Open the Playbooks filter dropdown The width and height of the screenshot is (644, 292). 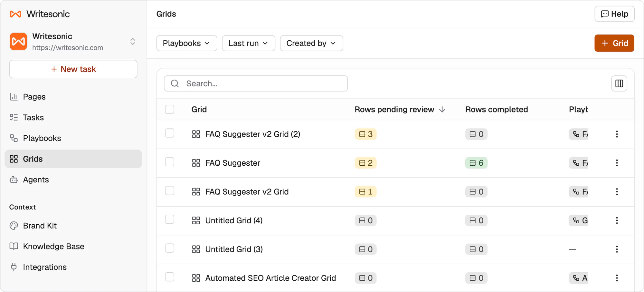(187, 43)
